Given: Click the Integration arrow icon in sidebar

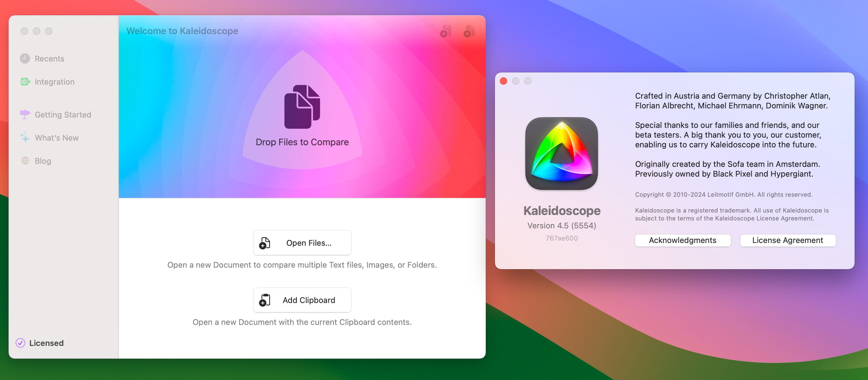Looking at the screenshot, I should click(25, 82).
